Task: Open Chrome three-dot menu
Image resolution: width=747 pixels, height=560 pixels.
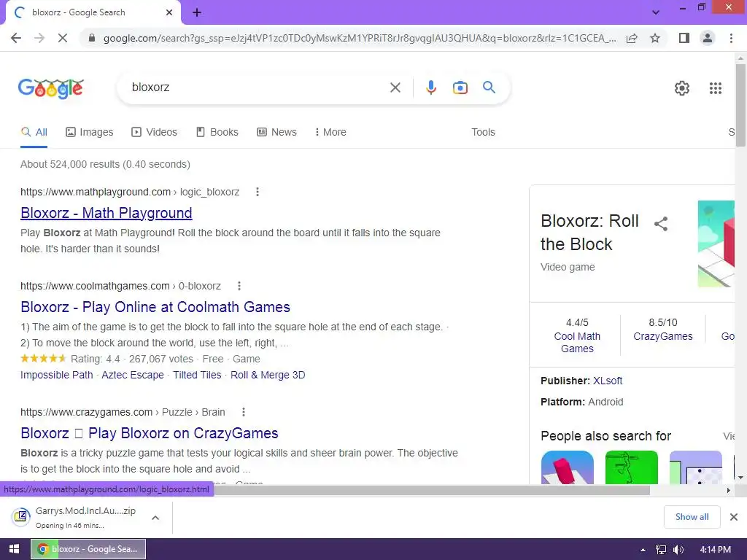Action: click(731, 38)
